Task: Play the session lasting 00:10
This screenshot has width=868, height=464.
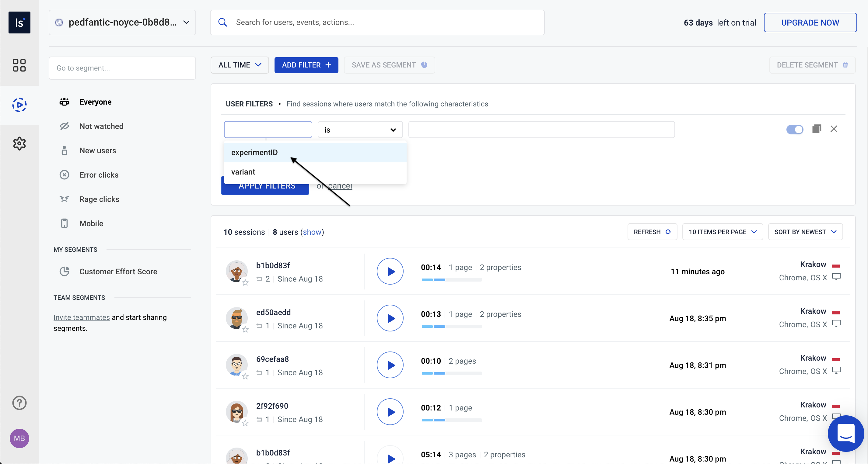Action: click(x=390, y=365)
